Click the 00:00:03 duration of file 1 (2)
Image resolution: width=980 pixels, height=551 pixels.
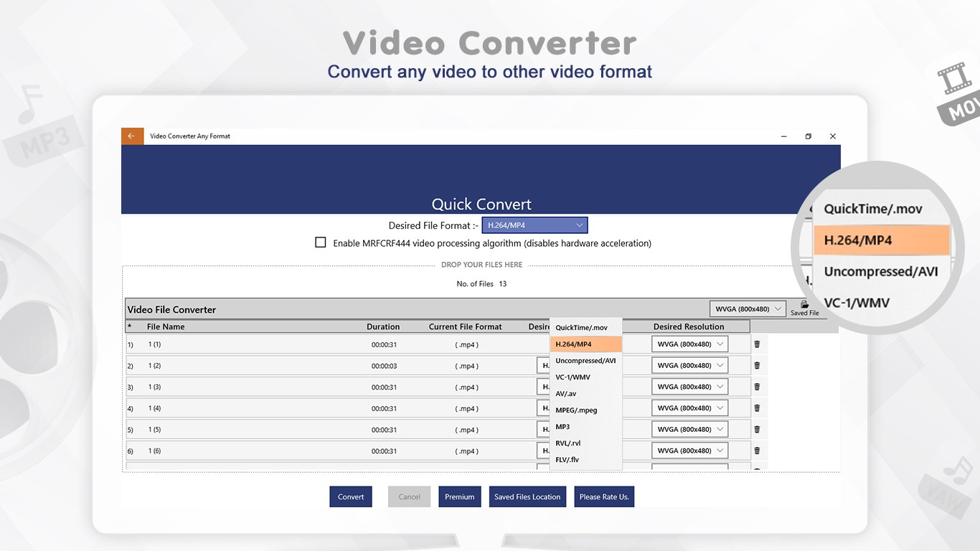385,366
